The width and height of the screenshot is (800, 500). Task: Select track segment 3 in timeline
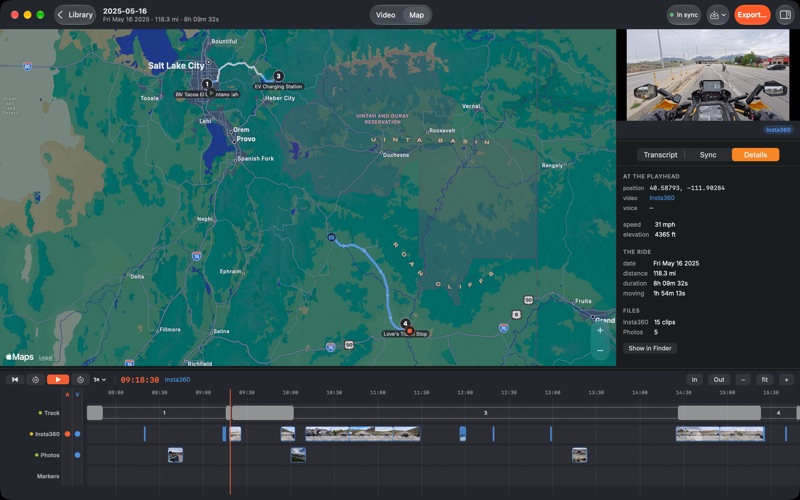[x=485, y=413]
